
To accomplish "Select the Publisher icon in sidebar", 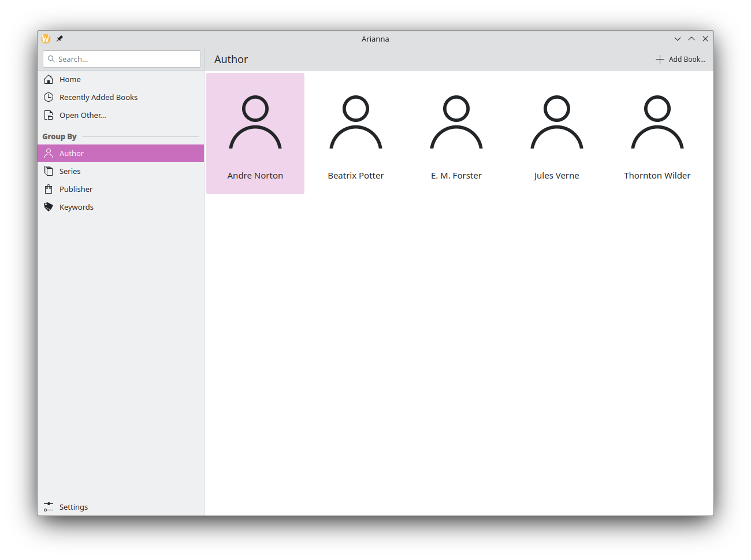I will coord(49,189).
